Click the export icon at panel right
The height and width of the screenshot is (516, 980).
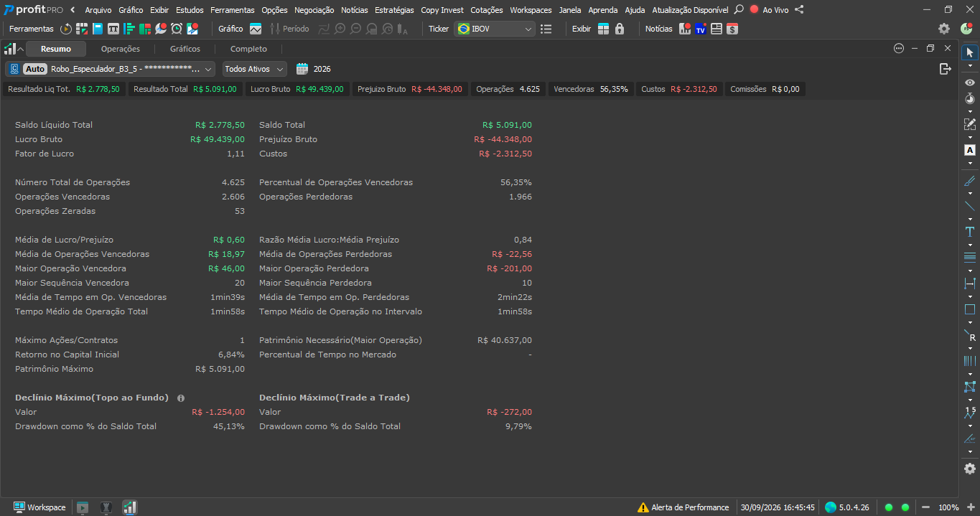click(946, 69)
